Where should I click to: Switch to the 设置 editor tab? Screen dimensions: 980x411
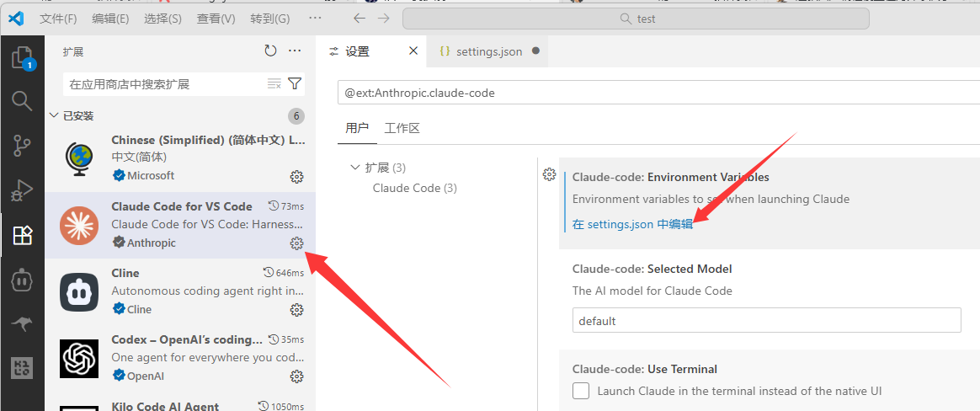[x=371, y=51]
